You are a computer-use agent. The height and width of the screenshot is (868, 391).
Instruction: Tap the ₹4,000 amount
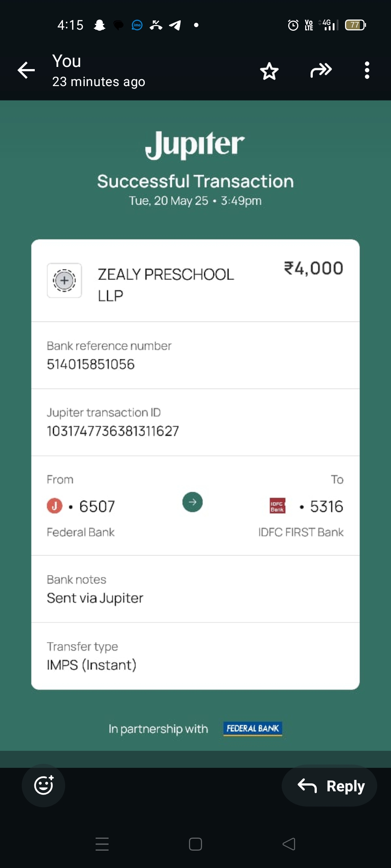click(314, 269)
